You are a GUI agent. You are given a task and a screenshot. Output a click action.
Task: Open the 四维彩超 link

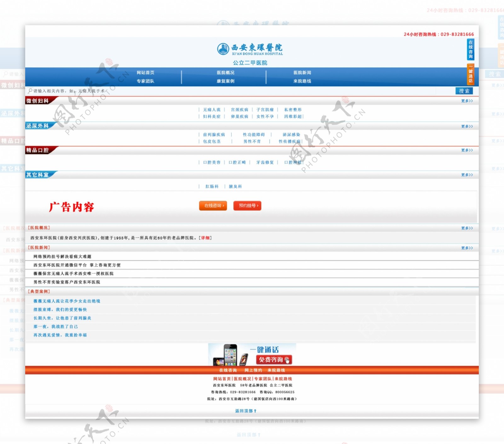coord(293,117)
